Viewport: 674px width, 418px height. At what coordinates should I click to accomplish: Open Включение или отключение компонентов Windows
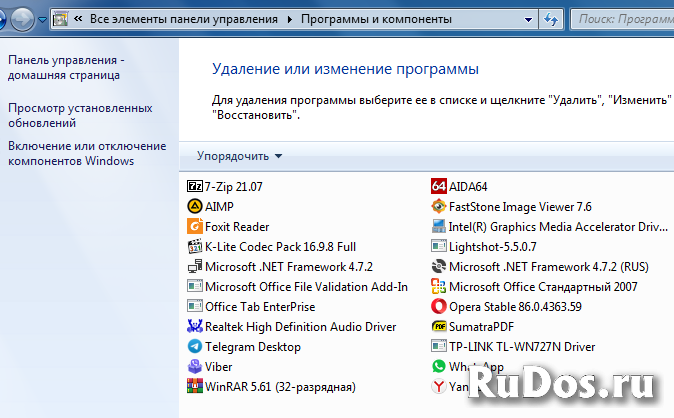click(x=87, y=153)
